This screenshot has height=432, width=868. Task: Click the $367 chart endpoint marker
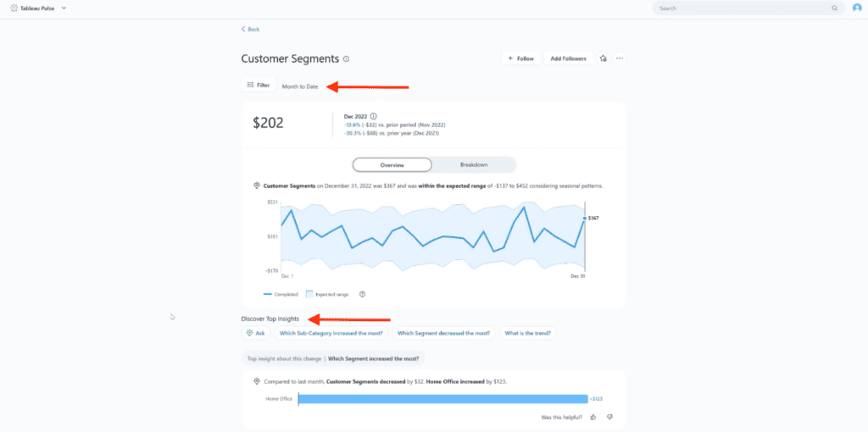pyautogui.click(x=585, y=219)
